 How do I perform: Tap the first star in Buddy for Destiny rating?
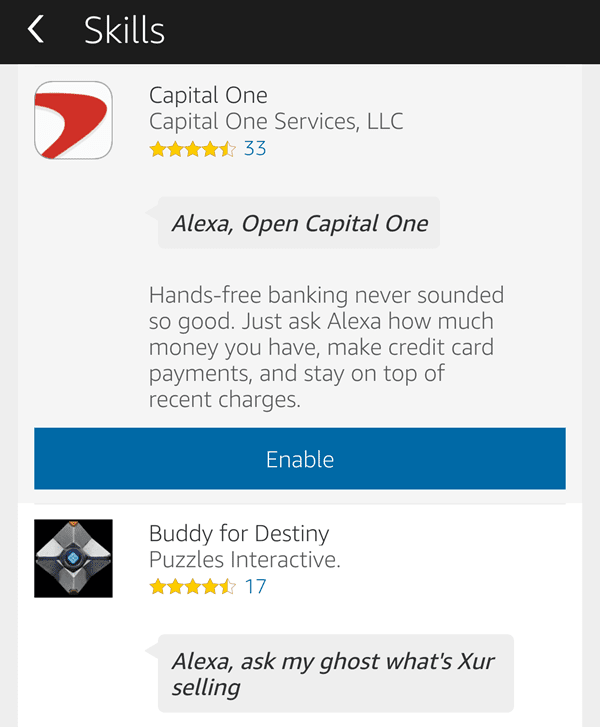click(158, 587)
